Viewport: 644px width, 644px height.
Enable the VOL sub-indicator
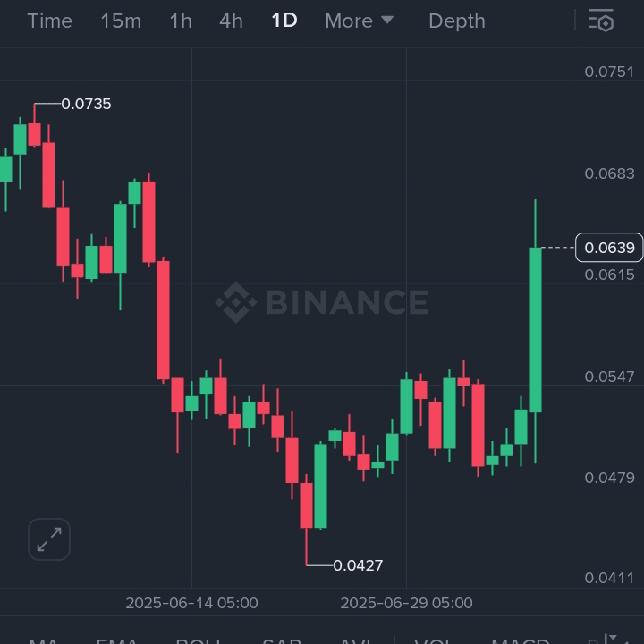tap(433, 639)
